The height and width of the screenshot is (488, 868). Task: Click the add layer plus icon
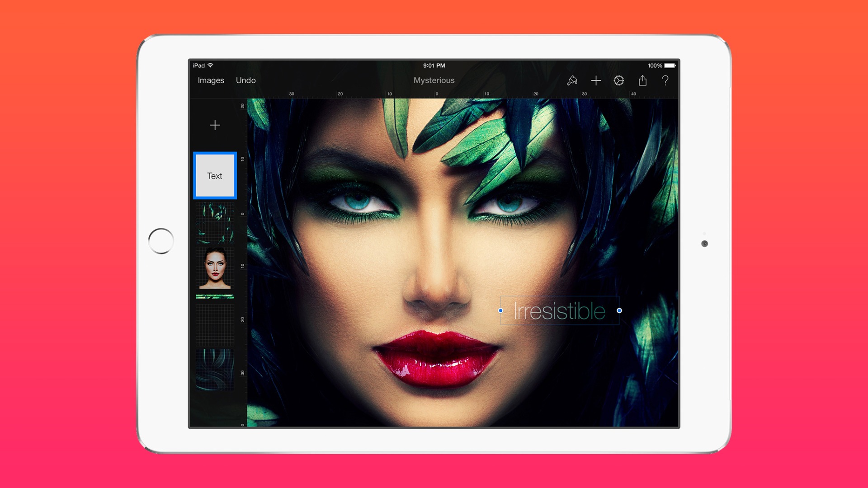216,125
